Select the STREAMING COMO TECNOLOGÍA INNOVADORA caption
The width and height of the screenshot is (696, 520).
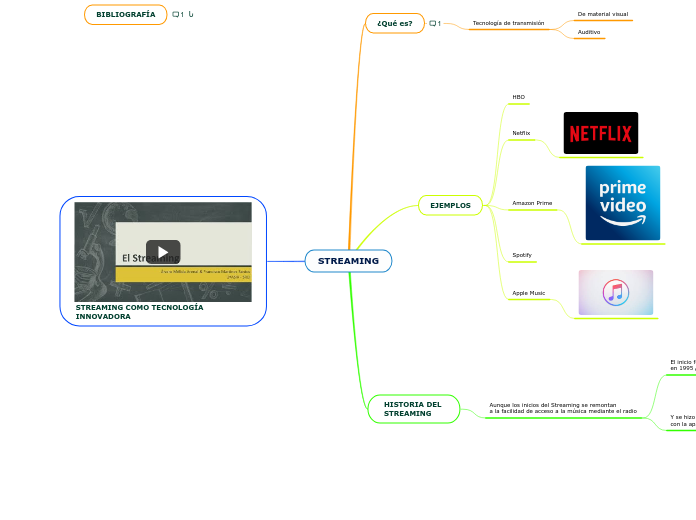point(139,312)
